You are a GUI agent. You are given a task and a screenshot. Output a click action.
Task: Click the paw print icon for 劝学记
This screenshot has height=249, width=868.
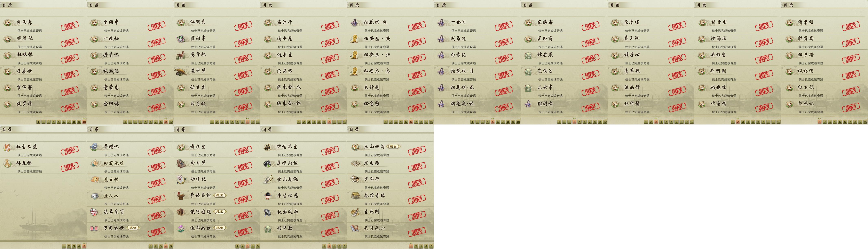click(x=181, y=179)
